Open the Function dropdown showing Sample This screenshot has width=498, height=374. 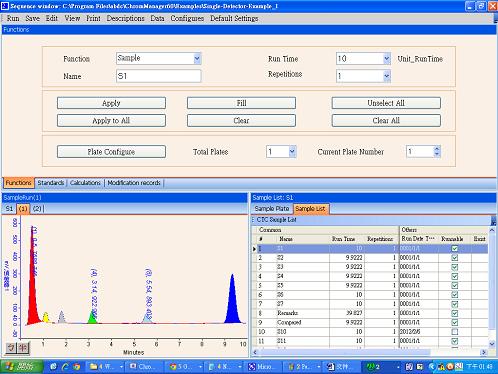pyautogui.click(x=197, y=59)
